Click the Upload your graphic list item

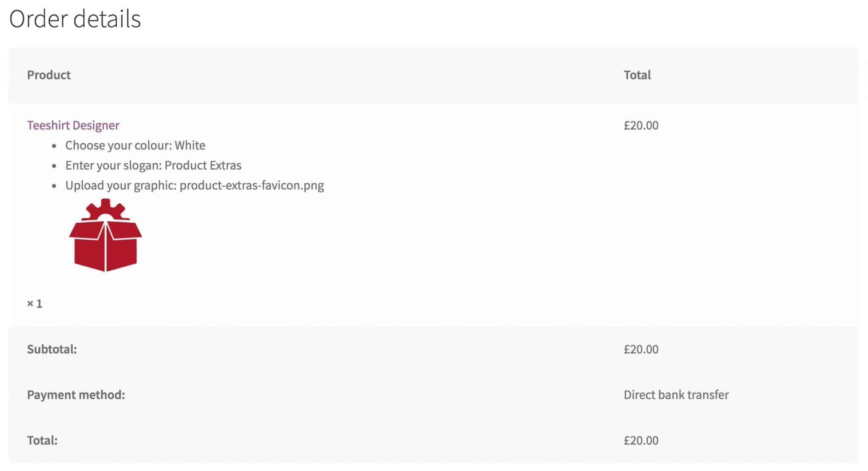point(195,185)
